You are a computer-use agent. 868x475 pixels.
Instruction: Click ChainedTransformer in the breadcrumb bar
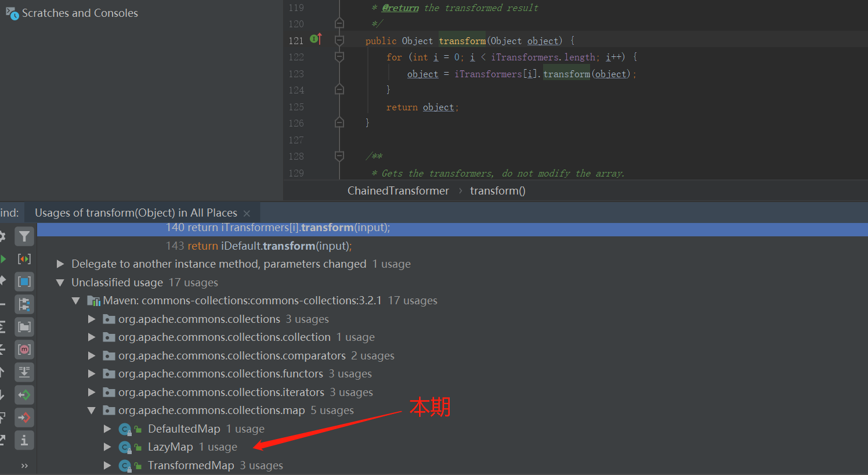(x=398, y=191)
